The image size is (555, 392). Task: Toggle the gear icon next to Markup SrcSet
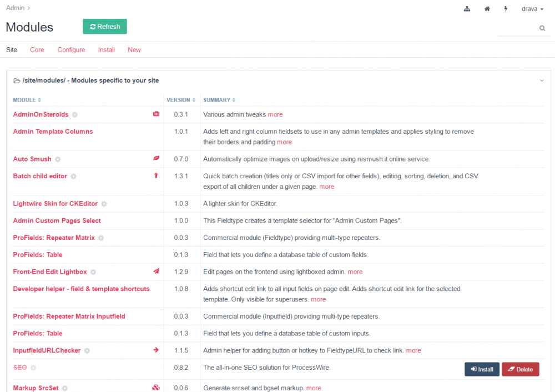(65, 388)
